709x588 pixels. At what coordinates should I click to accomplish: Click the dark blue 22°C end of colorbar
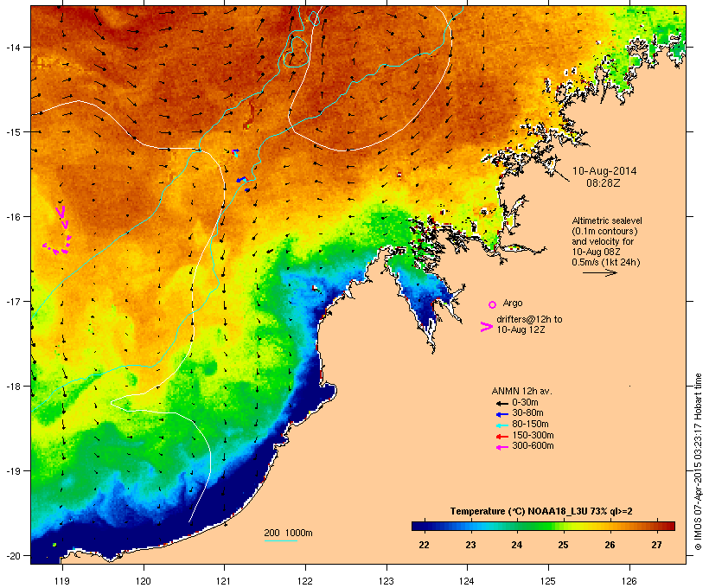click(x=418, y=526)
